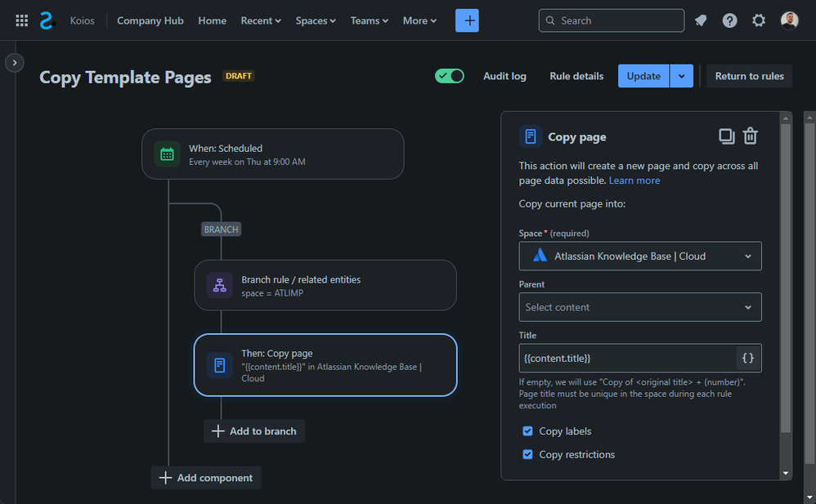Open the Spaces dropdown menu
Image resolution: width=816 pixels, height=504 pixels.
click(x=316, y=20)
